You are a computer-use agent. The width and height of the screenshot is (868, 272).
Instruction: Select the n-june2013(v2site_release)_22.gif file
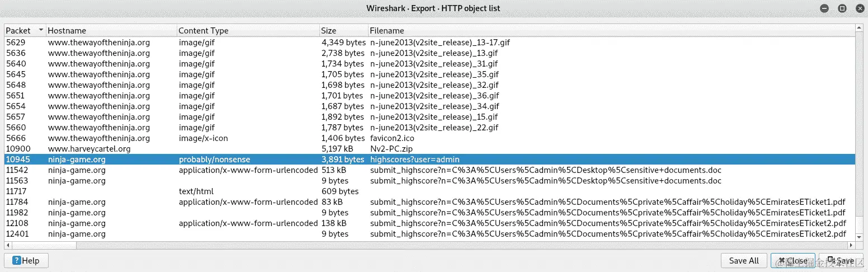tap(434, 128)
